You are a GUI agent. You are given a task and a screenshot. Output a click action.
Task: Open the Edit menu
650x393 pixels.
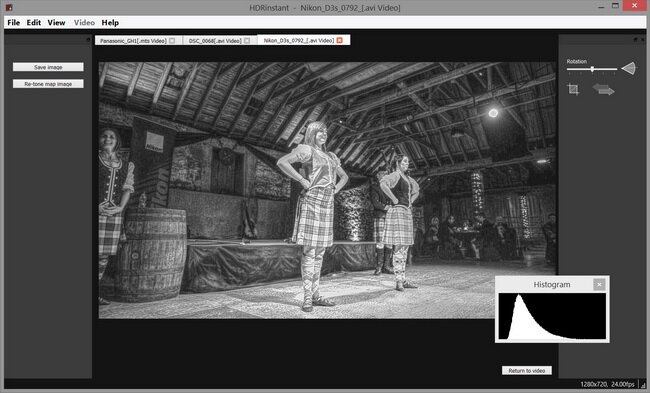[34, 22]
